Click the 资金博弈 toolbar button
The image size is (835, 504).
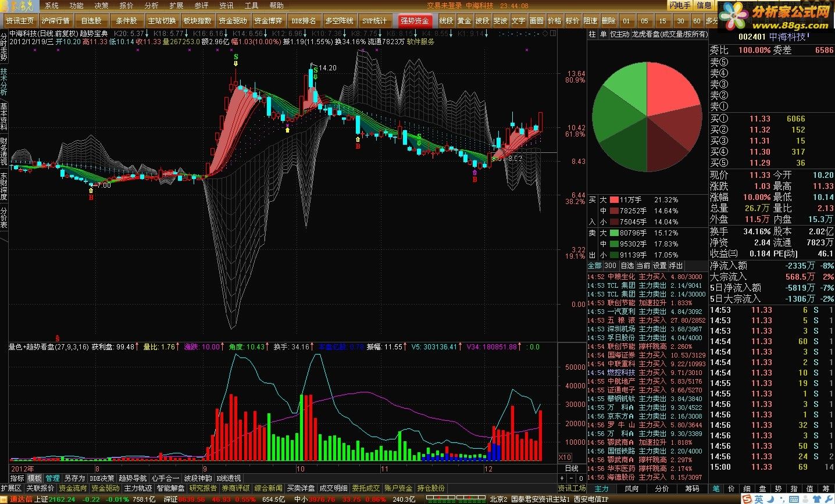(x=269, y=20)
